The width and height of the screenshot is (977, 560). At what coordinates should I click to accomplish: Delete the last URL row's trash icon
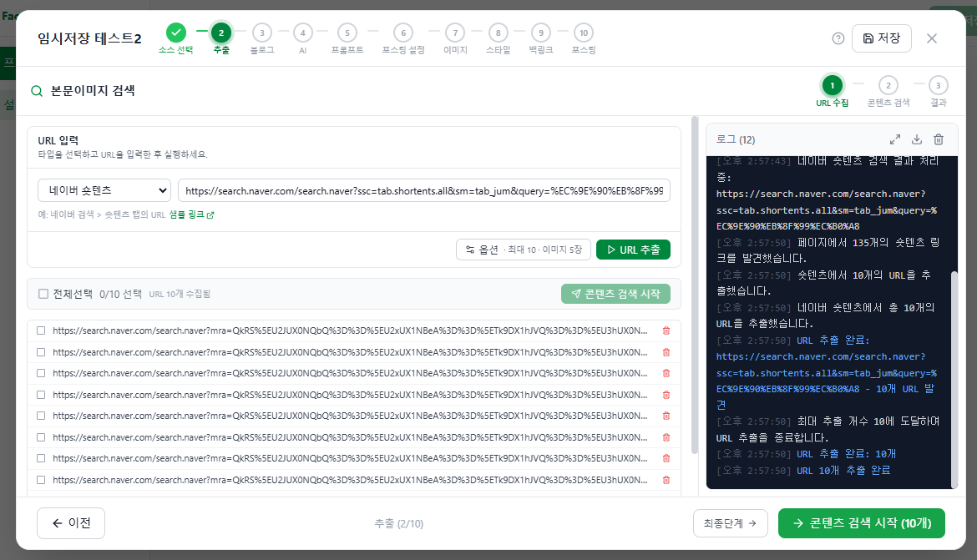click(666, 478)
